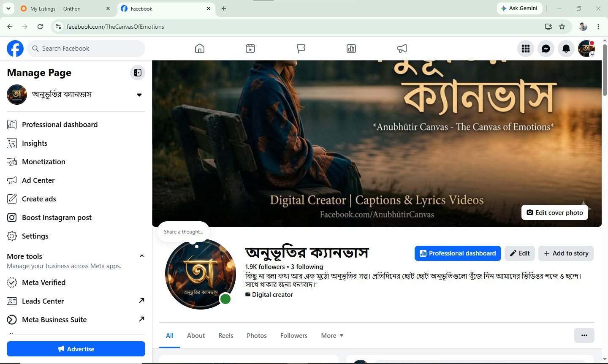Viewport: 608px width, 364px height.
Task: Collapse the More tools section
Action: point(142,256)
